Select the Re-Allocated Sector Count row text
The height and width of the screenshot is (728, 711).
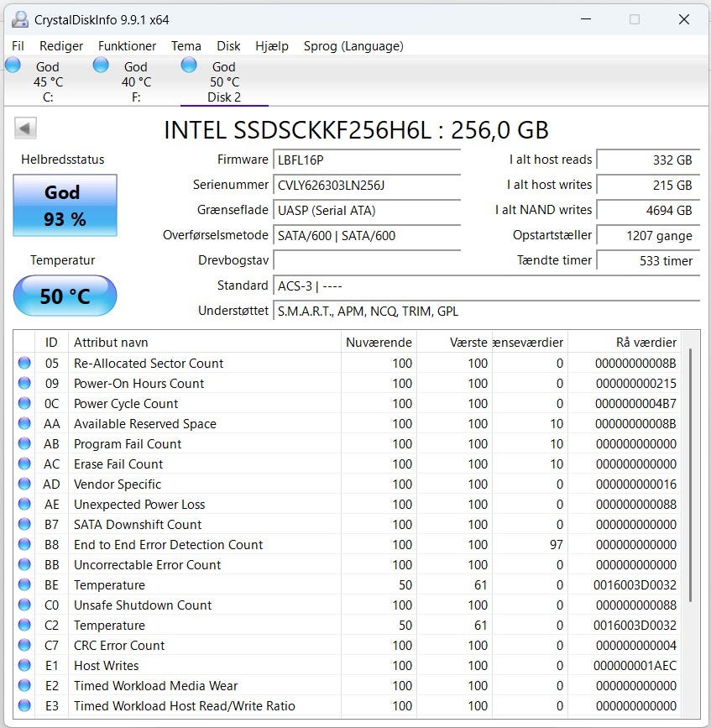[149, 363]
